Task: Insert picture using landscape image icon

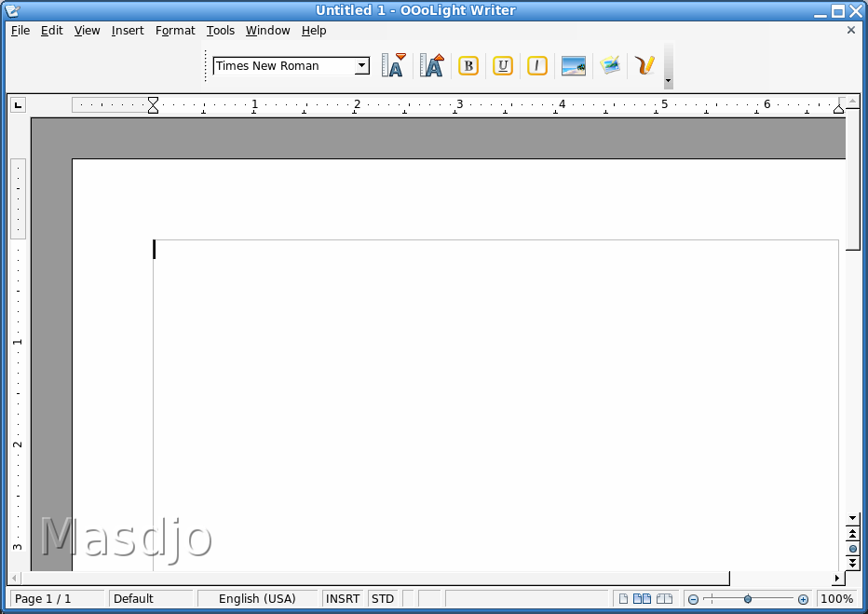Action: tap(574, 66)
